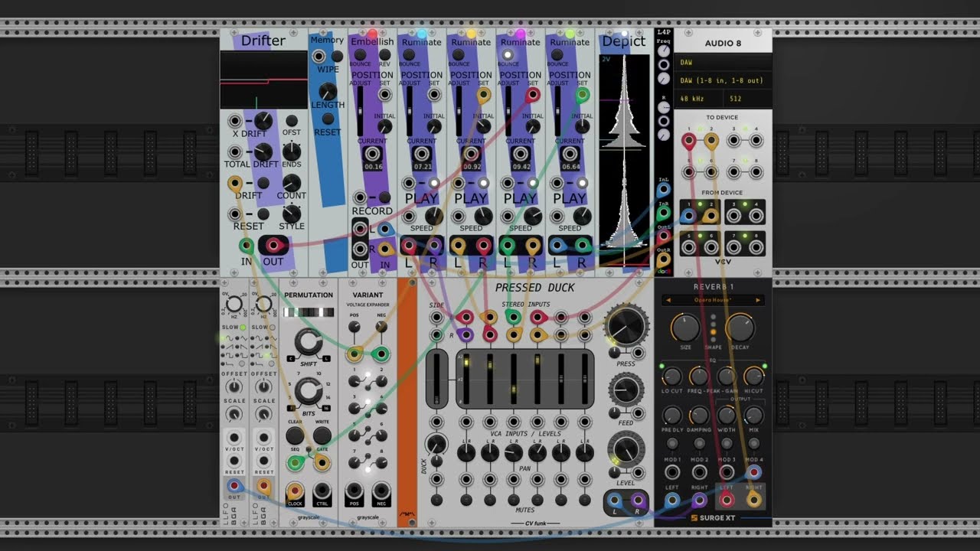Click the Reverb 1 SIZE knob
The height and width of the screenshot is (551, 980).
(x=685, y=328)
